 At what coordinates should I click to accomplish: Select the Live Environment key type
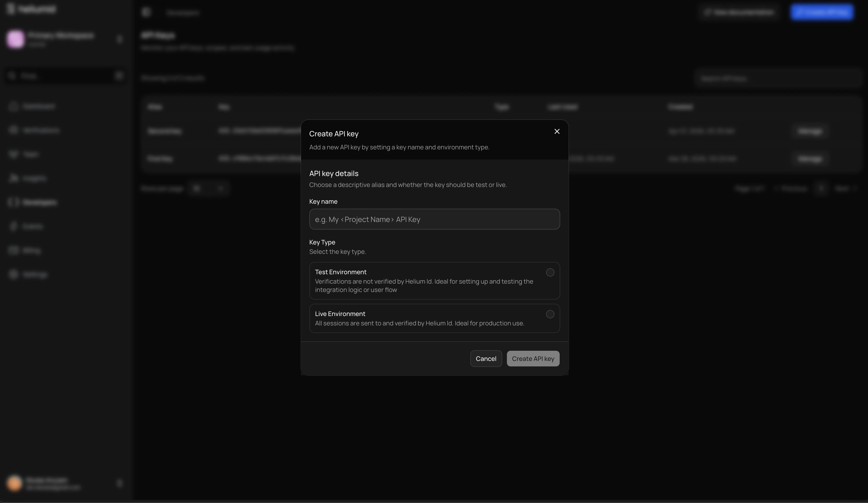[x=550, y=314]
